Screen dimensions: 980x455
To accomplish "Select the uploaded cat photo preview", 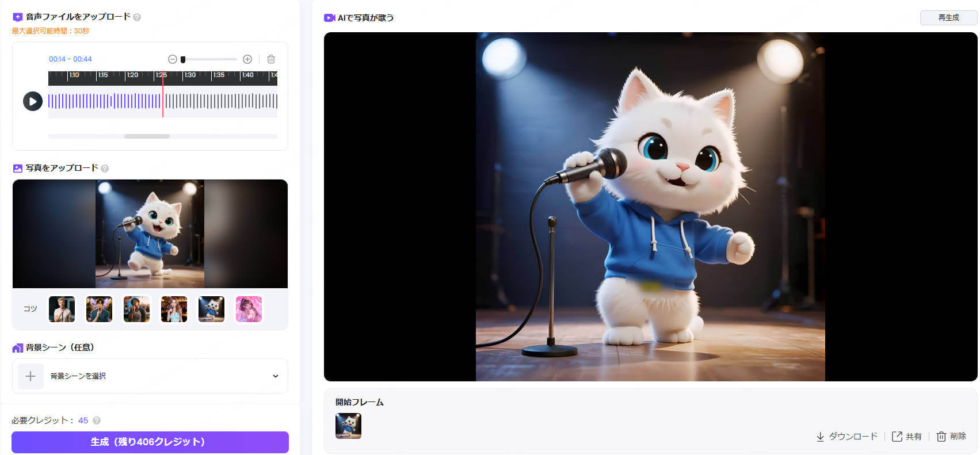I will point(150,234).
